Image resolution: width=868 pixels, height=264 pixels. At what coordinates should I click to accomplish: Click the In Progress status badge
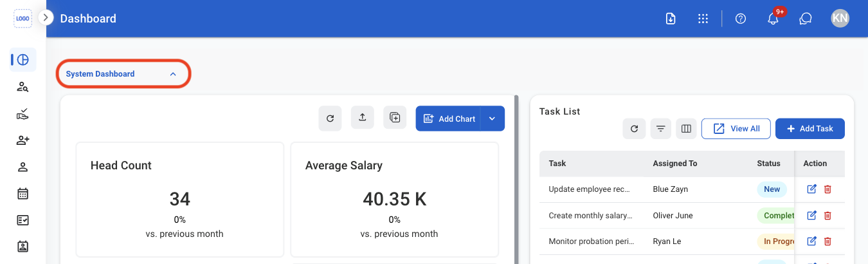776,241
